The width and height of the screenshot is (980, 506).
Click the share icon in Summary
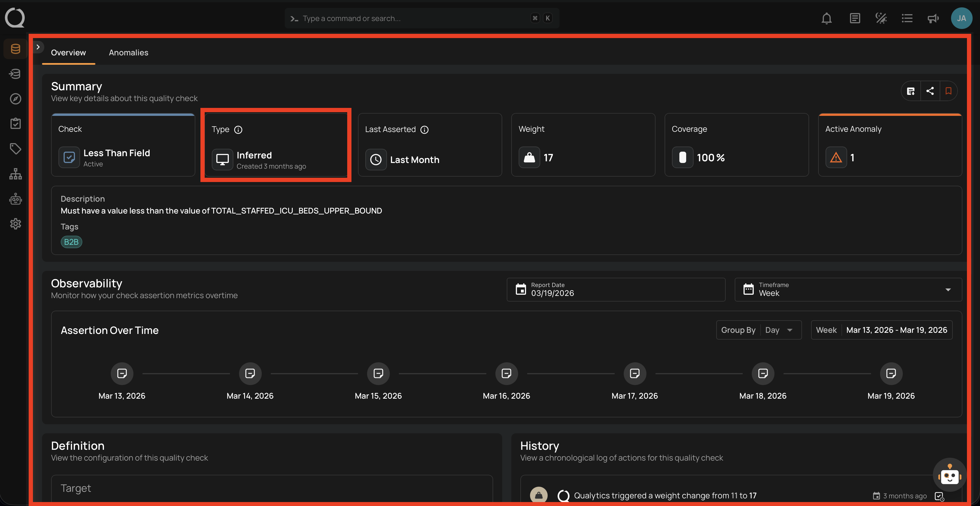click(x=930, y=91)
